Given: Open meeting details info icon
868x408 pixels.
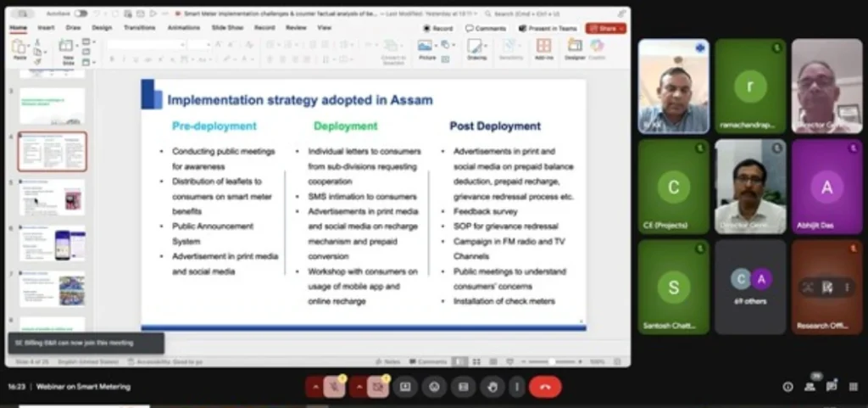Looking at the screenshot, I should (x=787, y=387).
